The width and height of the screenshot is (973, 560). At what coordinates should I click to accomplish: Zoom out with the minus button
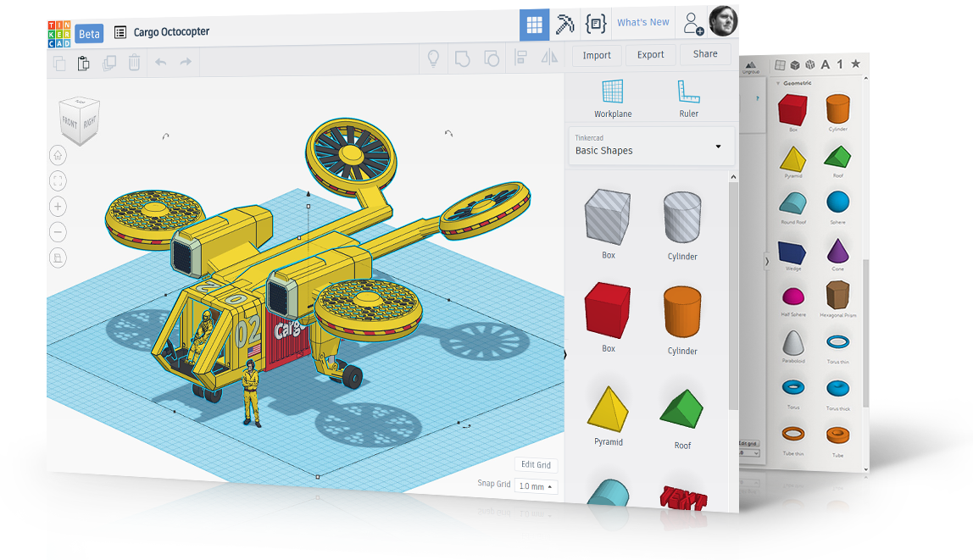pyautogui.click(x=58, y=232)
